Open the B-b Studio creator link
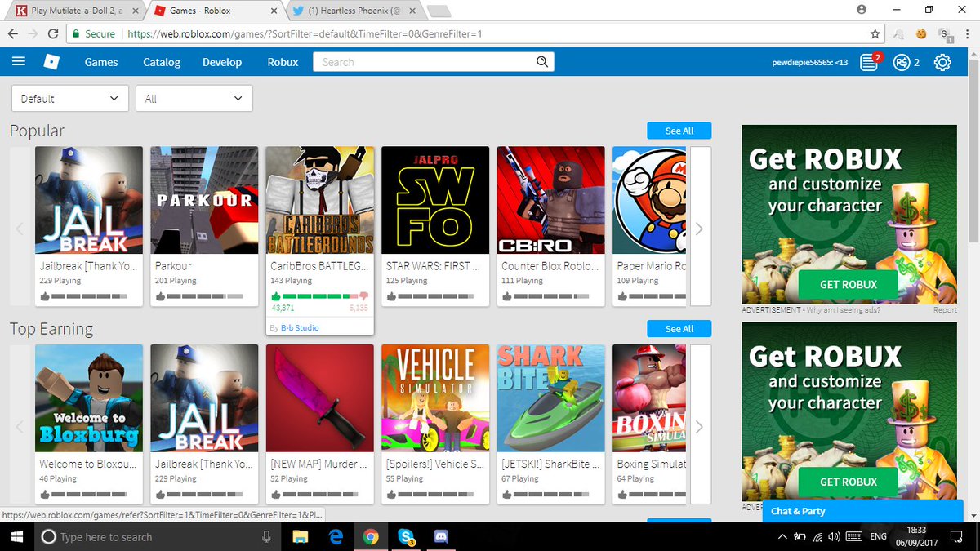 pyautogui.click(x=300, y=328)
